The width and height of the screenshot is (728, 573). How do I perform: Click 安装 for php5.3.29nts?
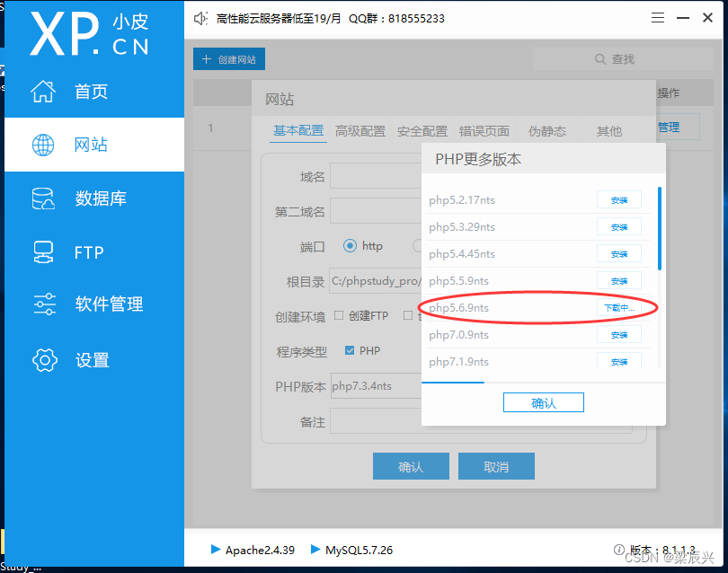[619, 227]
